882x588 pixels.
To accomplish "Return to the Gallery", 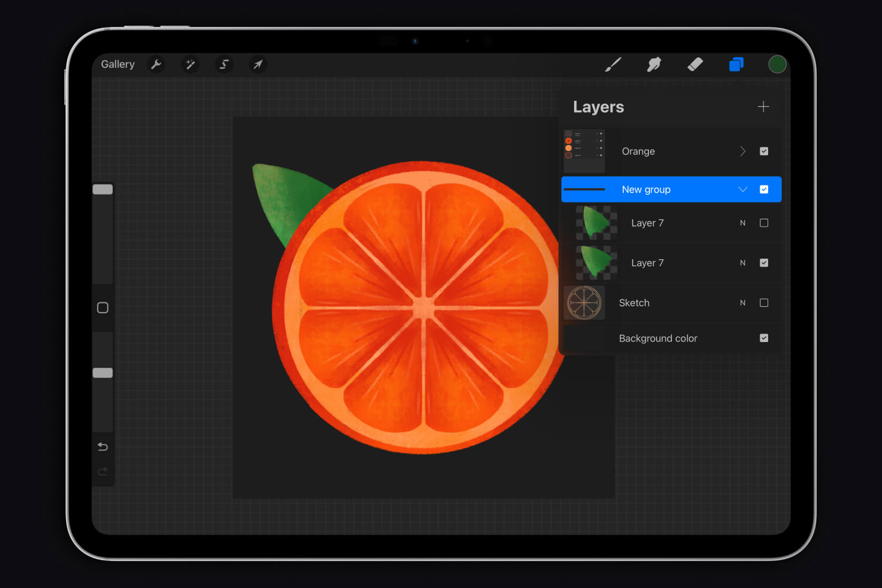I will 118,64.
